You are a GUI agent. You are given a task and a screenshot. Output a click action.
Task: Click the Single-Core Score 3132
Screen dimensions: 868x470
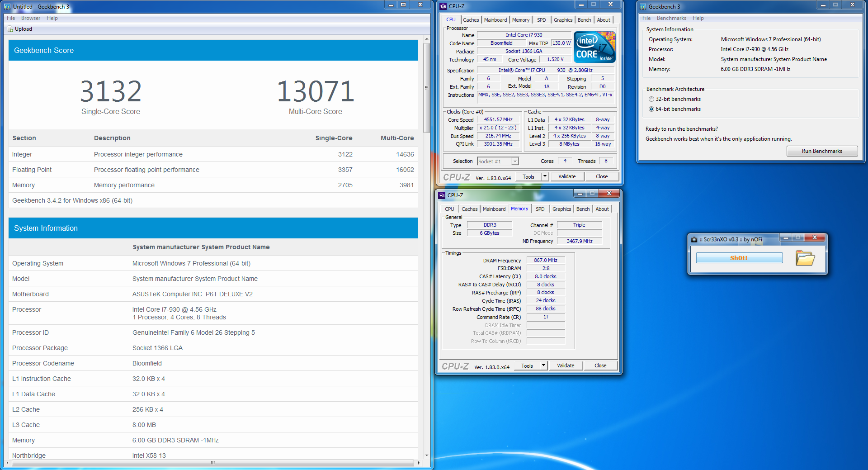pyautogui.click(x=111, y=91)
